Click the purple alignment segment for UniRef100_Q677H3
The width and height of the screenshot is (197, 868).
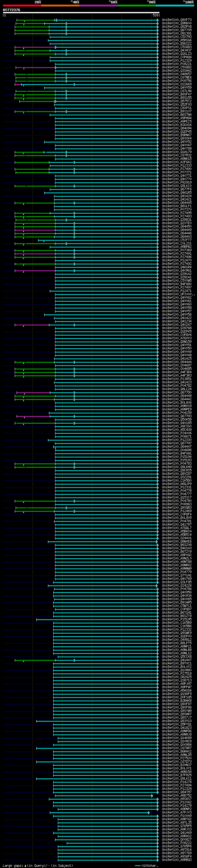coord(33,417)
